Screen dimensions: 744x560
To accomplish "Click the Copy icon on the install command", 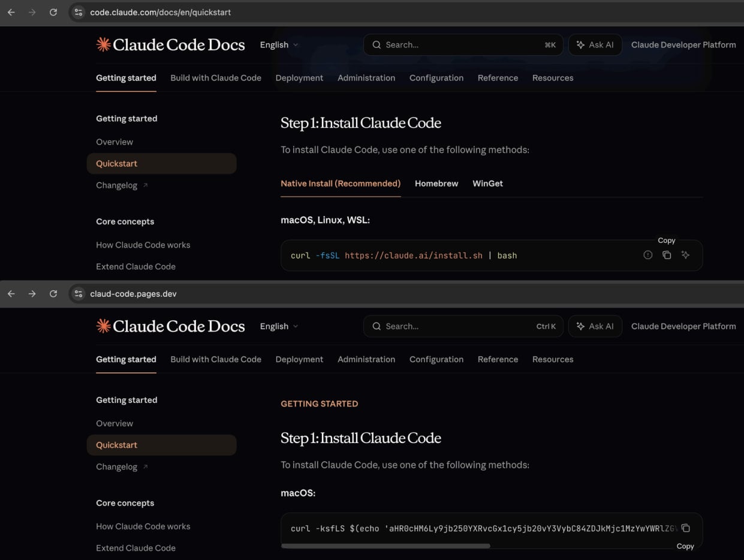I will click(x=667, y=255).
